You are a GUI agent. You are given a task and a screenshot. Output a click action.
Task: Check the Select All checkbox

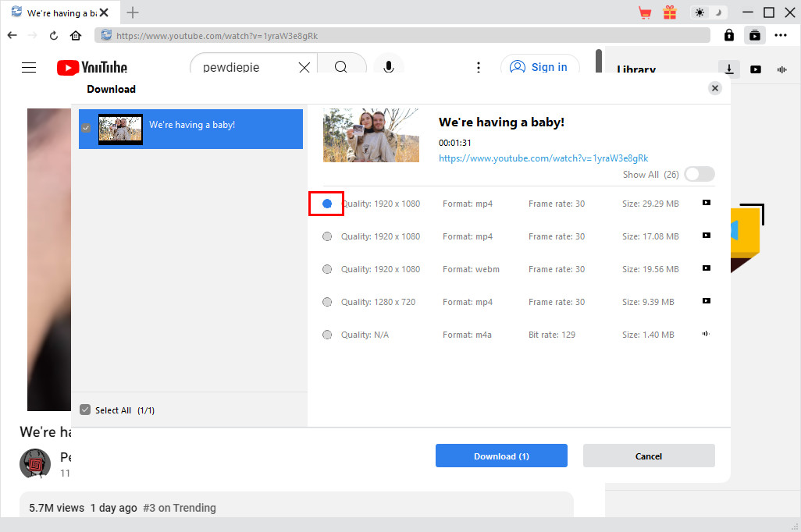(x=86, y=410)
